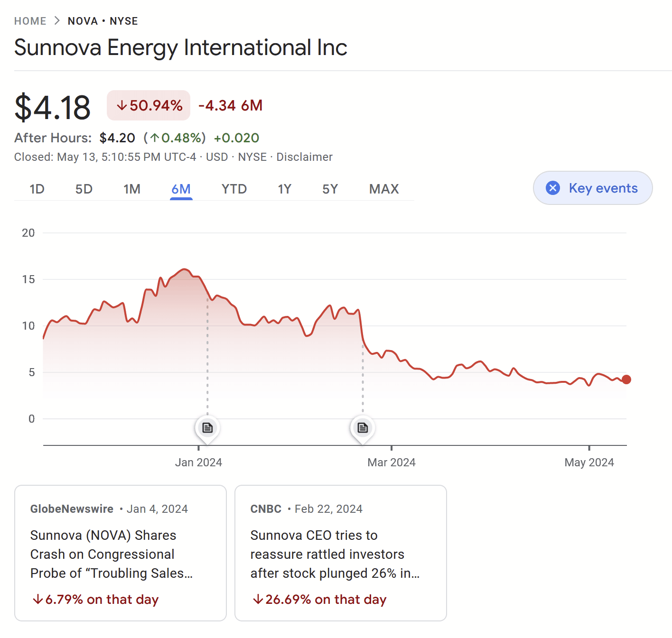The image size is (672, 638).
Task: Click the Jan 2024 news event marker icon
Action: [x=207, y=428]
